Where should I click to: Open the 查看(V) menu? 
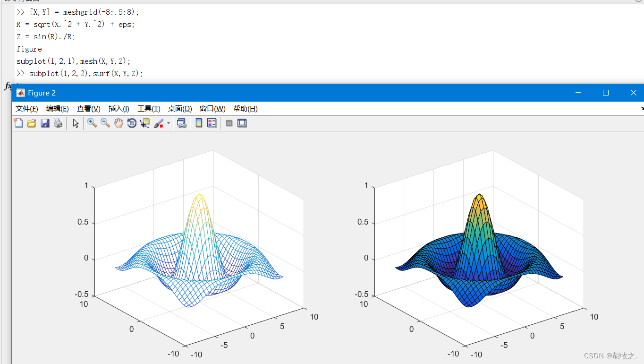[89, 109]
